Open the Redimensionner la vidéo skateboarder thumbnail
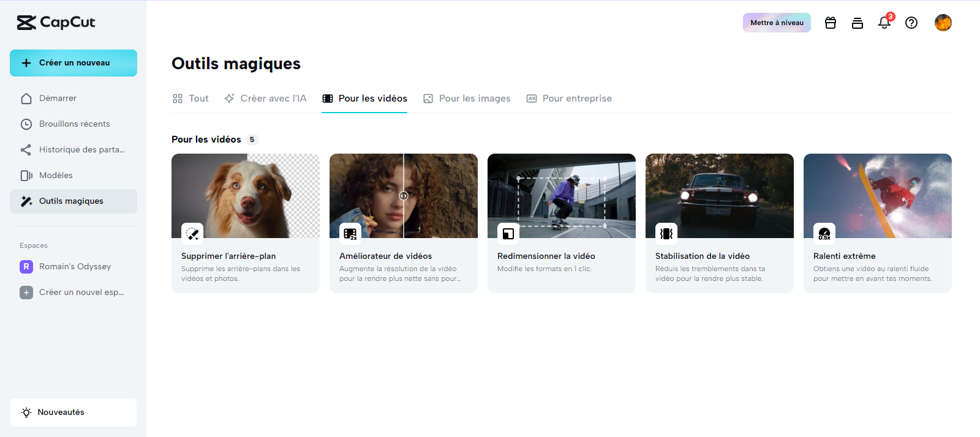The width and height of the screenshot is (980, 437). click(x=562, y=196)
